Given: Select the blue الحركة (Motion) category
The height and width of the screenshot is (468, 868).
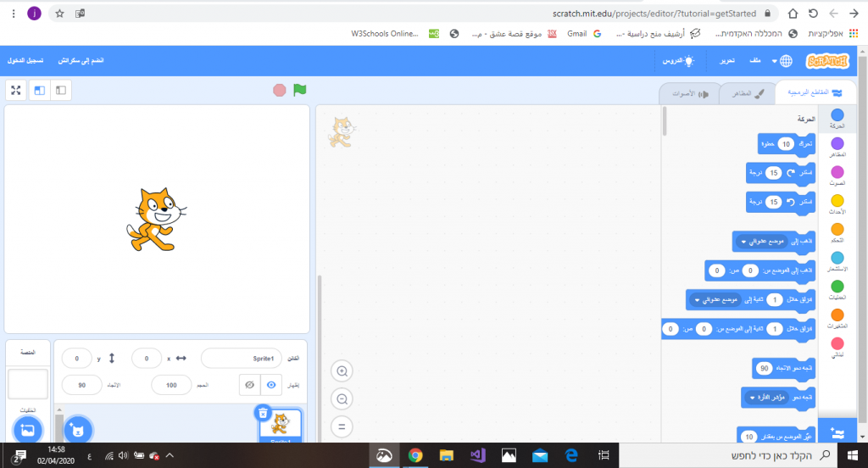Looking at the screenshot, I should (837, 119).
